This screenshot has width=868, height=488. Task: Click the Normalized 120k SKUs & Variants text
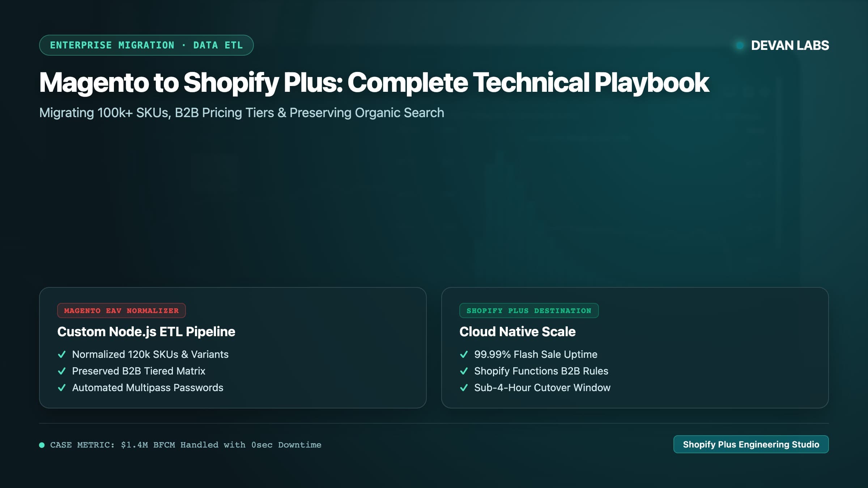[150, 354]
